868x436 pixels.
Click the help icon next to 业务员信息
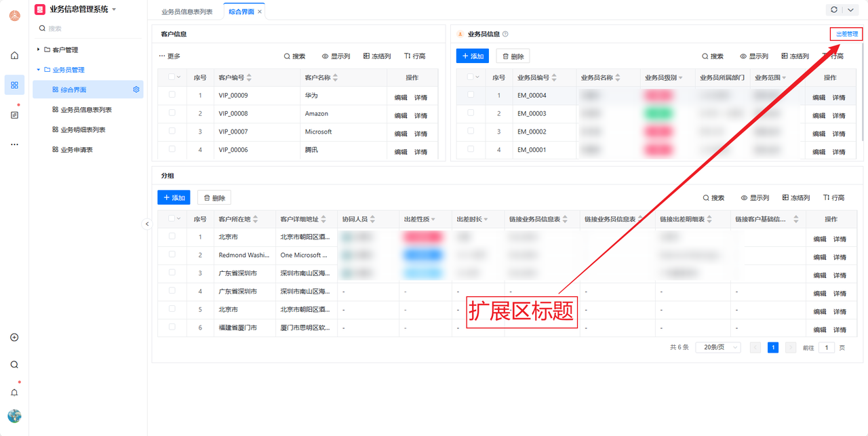(505, 34)
